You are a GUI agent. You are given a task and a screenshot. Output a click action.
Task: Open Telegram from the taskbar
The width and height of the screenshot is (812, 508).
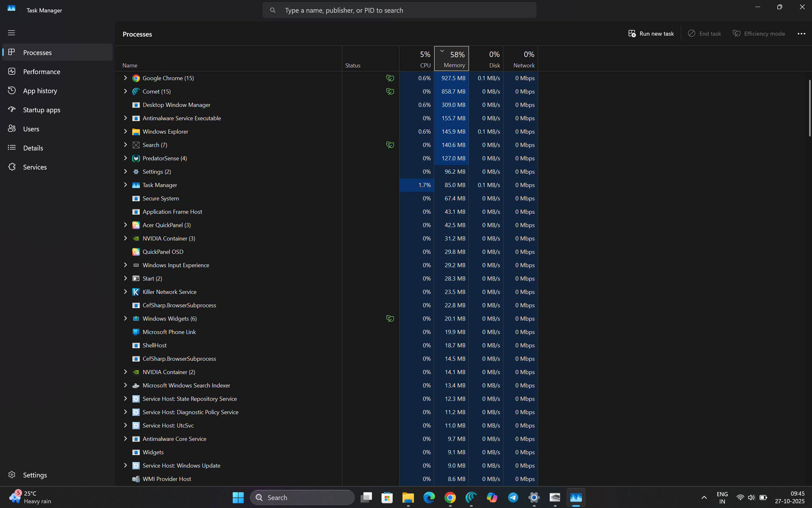(513, 498)
